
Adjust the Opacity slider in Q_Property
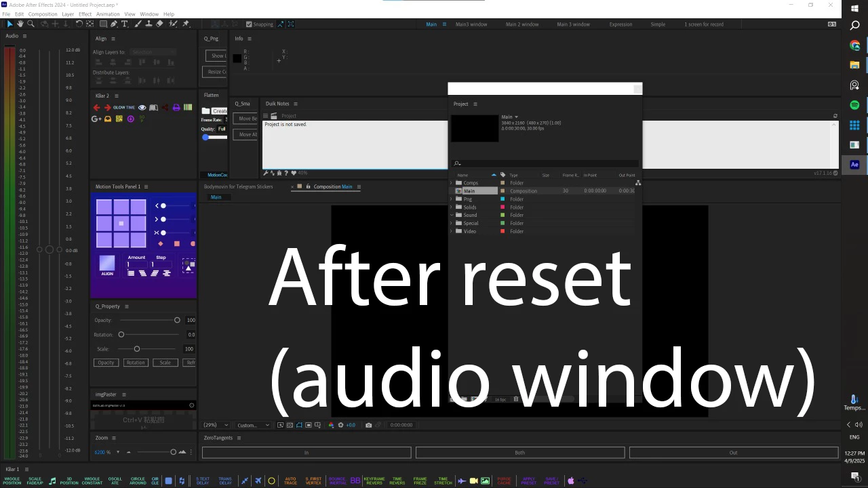149,320
